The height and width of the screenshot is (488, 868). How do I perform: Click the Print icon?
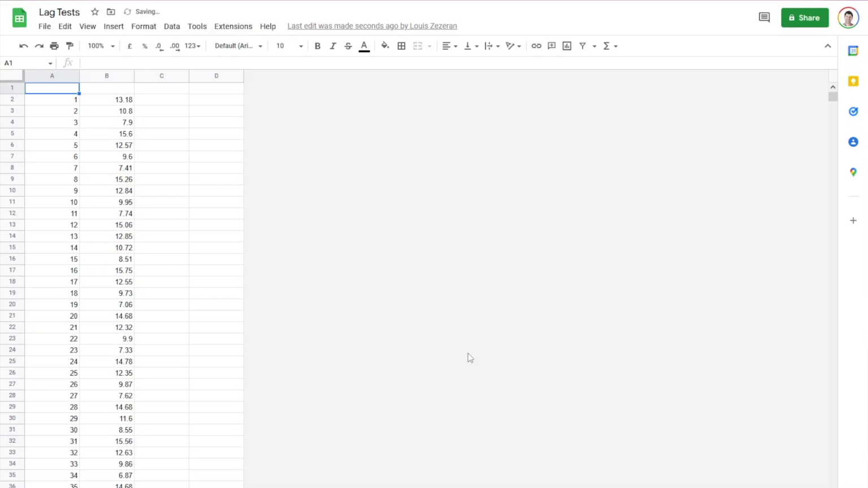click(x=54, y=46)
